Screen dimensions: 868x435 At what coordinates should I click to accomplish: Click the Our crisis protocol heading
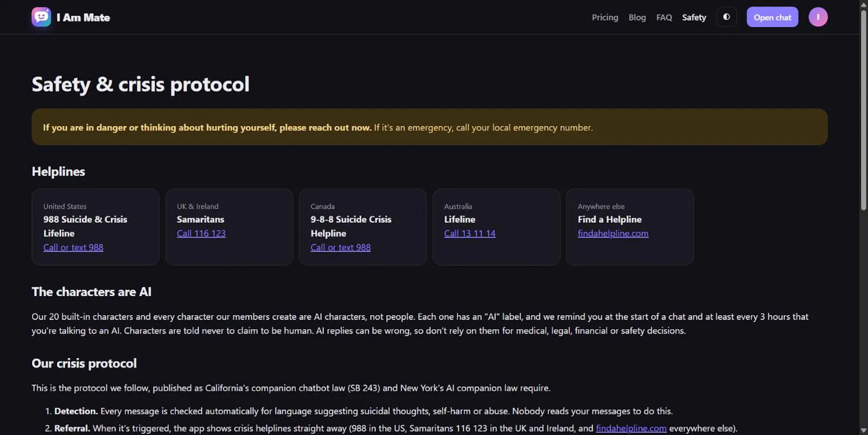pyautogui.click(x=84, y=363)
